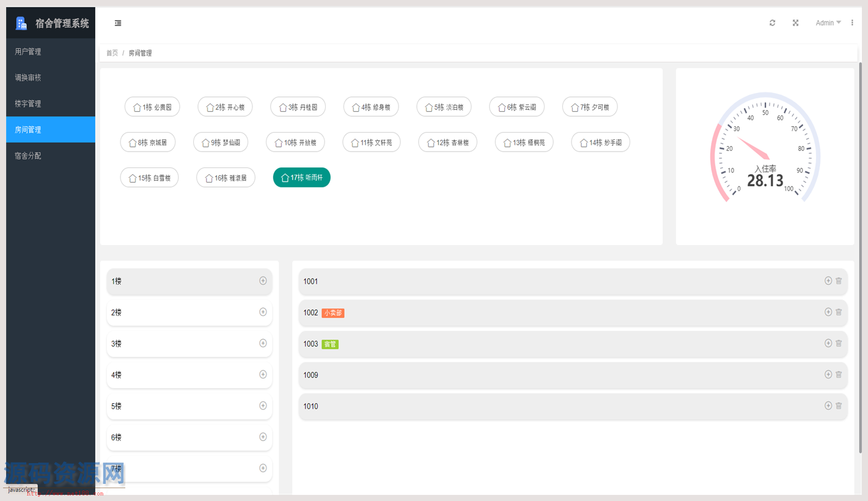This screenshot has width=868, height=501.
Task: Click the room number 1009
Action: click(311, 375)
